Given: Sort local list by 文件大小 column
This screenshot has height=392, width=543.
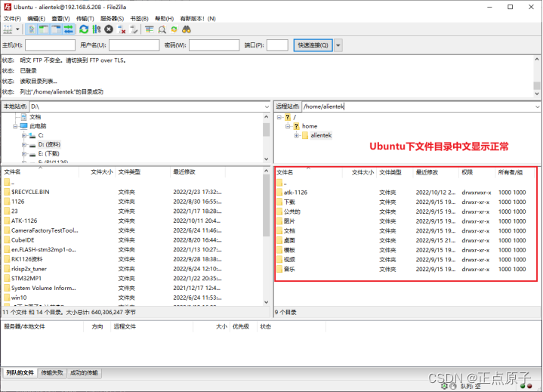Looking at the screenshot, I should [97, 171].
